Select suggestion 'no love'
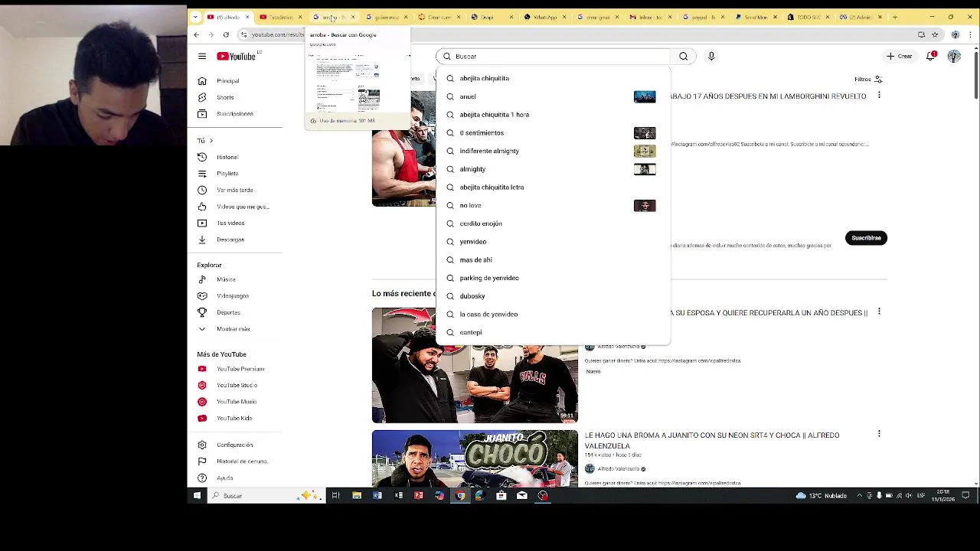The image size is (980, 551). tap(553, 205)
